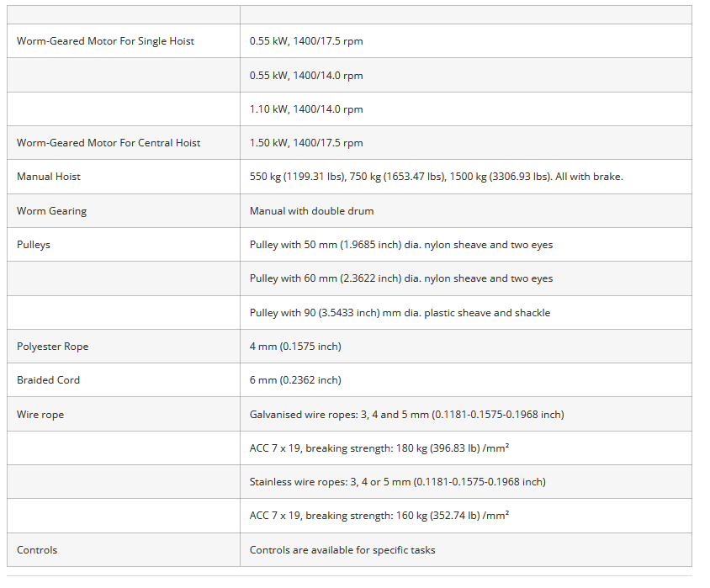This screenshot has height=588, width=710.
Task: Select the "6 mm (0.2362 inch)" braided cord value
Action: tap(295, 380)
